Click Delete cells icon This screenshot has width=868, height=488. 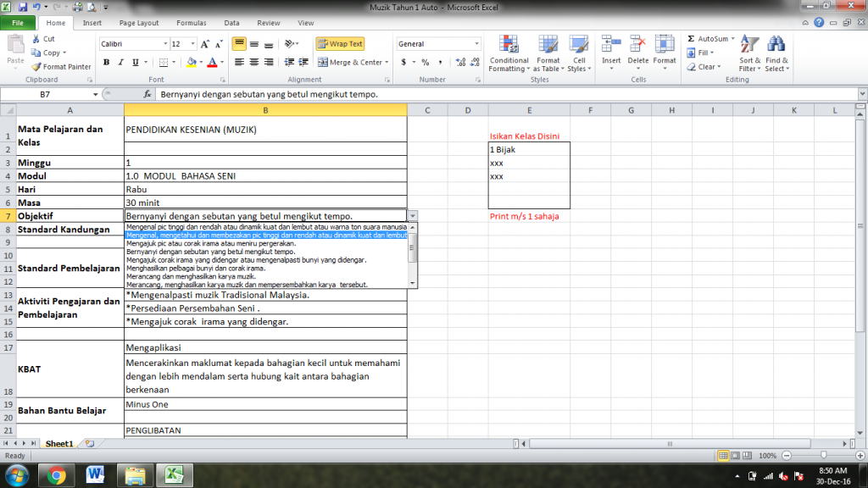click(x=637, y=45)
